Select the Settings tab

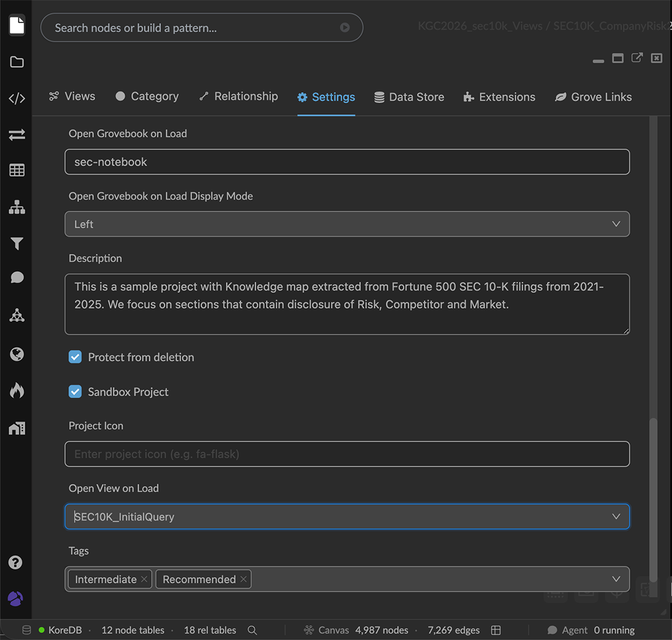click(326, 97)
